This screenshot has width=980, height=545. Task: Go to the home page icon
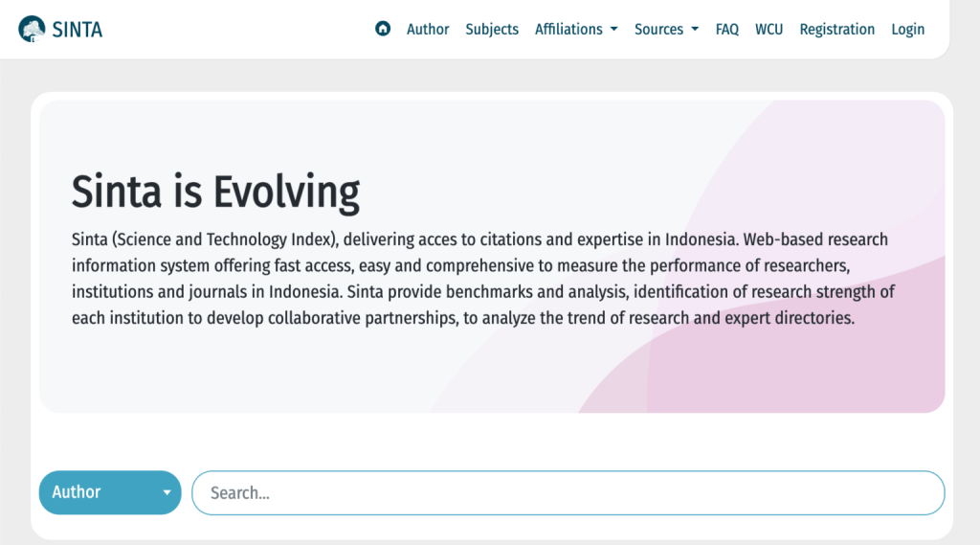[x=383, y=29]
